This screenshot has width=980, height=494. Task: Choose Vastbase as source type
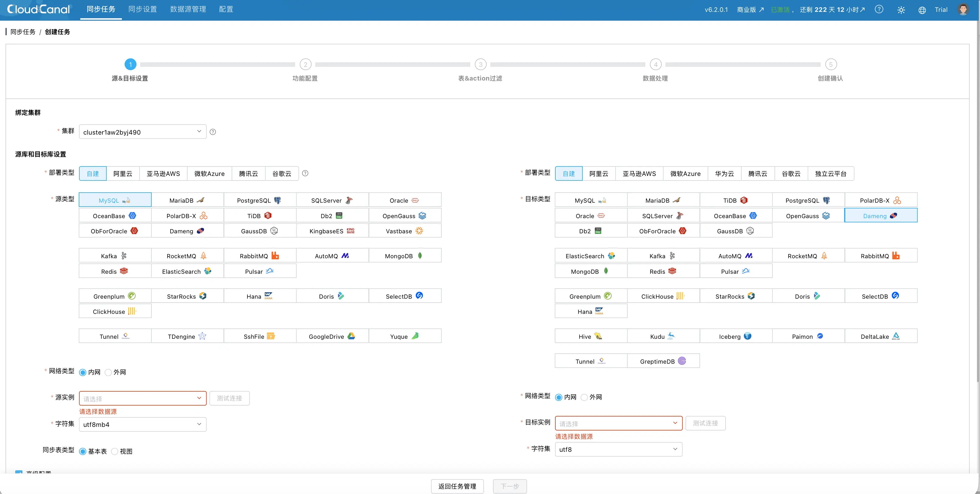405,231
